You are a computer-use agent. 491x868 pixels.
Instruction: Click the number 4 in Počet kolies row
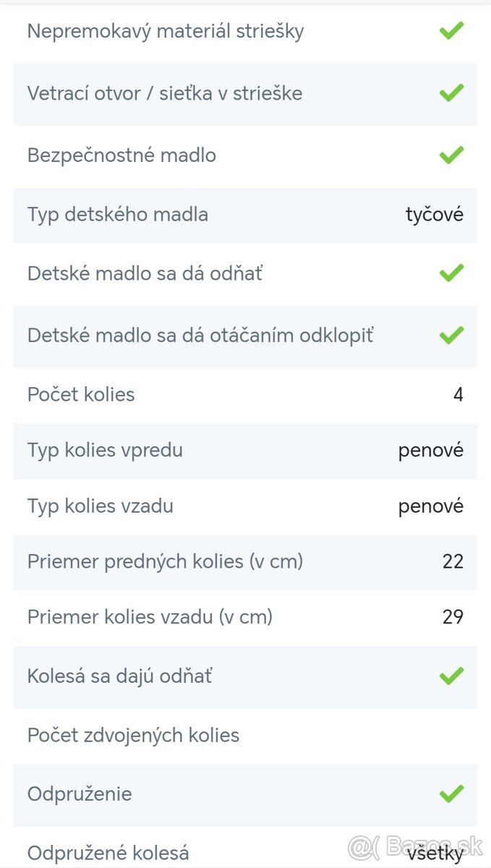click(x=458, y=394)
